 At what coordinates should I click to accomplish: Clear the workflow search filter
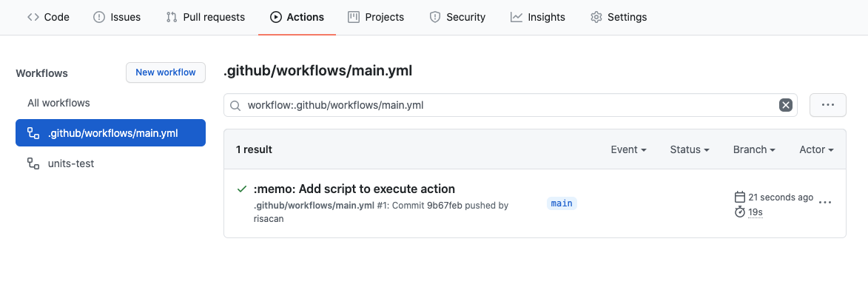pyautogui.click(x=785, y=105)
